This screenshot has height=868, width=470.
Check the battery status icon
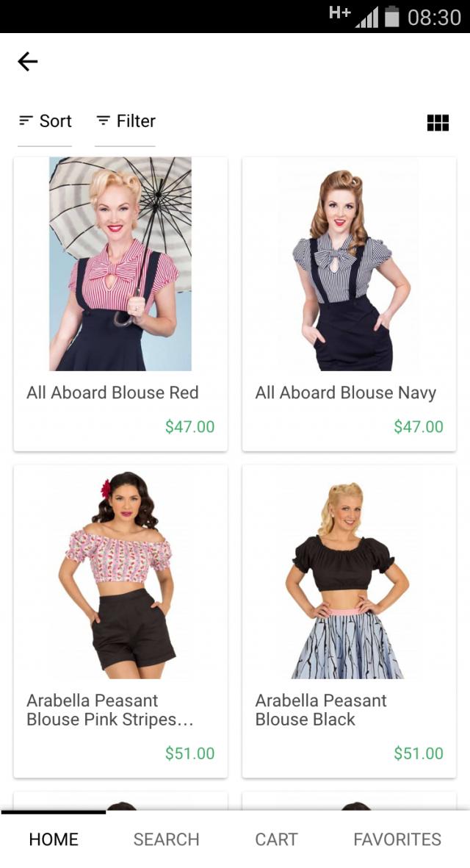(392, 17)
